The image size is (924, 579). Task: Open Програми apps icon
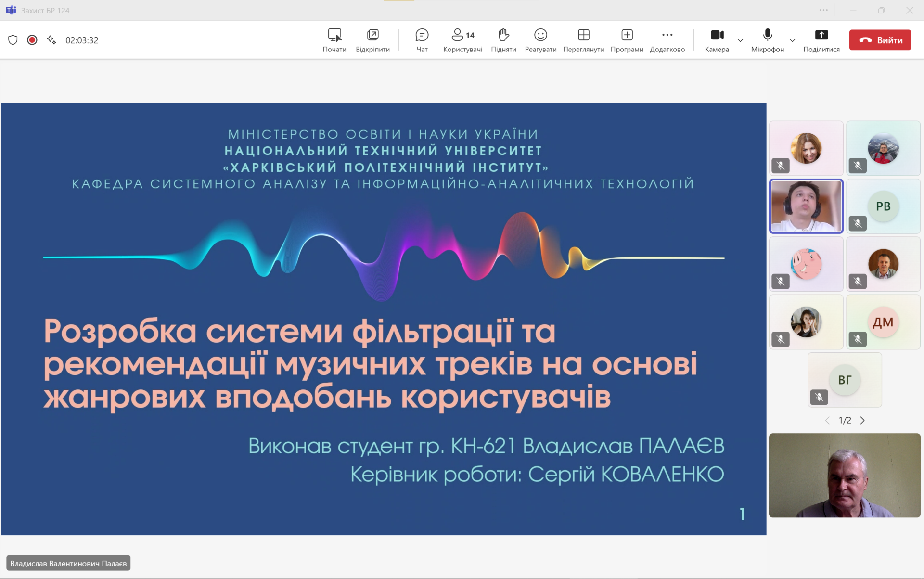pyautogui.click(x=627, y=40)
